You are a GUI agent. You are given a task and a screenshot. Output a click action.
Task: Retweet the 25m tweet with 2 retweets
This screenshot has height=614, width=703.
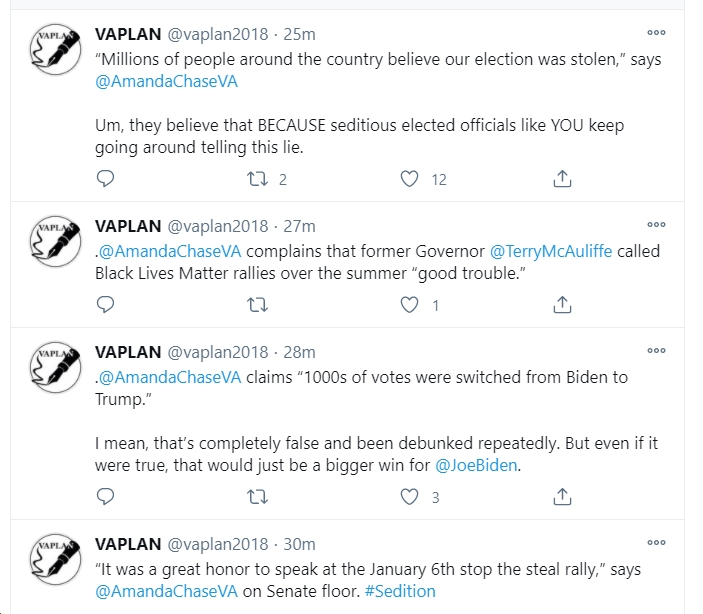(257, 179)
